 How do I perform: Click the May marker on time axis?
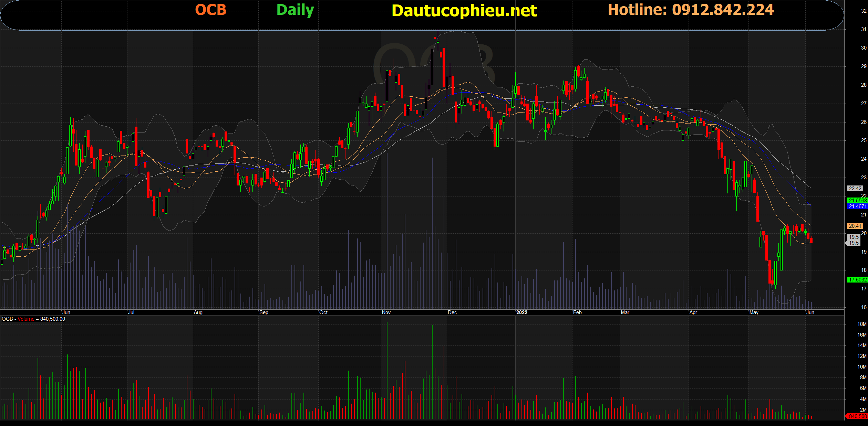coord(754,312)
